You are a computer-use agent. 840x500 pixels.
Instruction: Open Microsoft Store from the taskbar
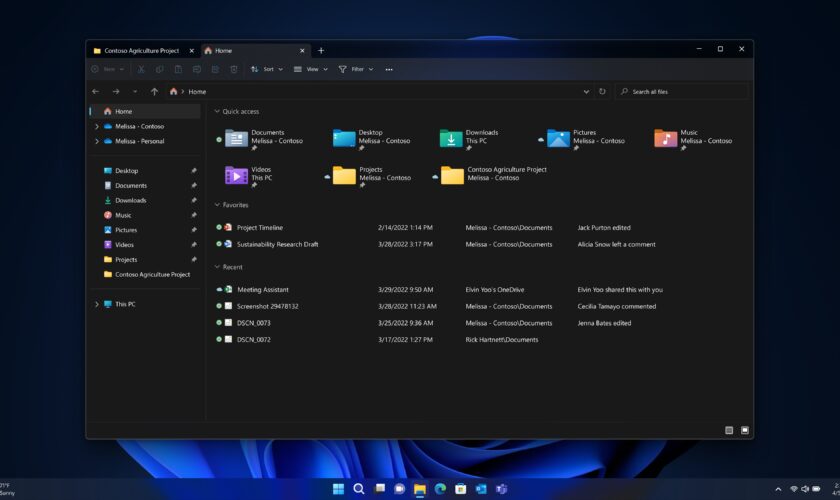[461, 489]
